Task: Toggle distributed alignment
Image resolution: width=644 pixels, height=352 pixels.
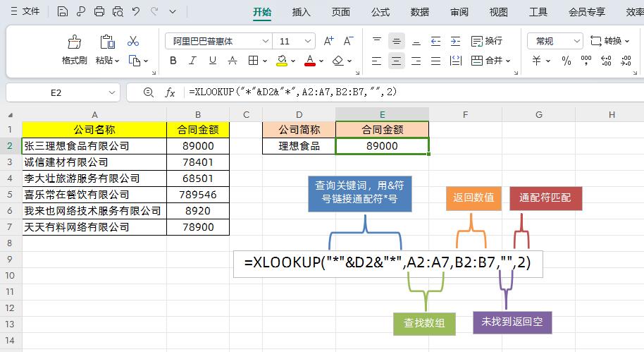Action: [455, 61]
